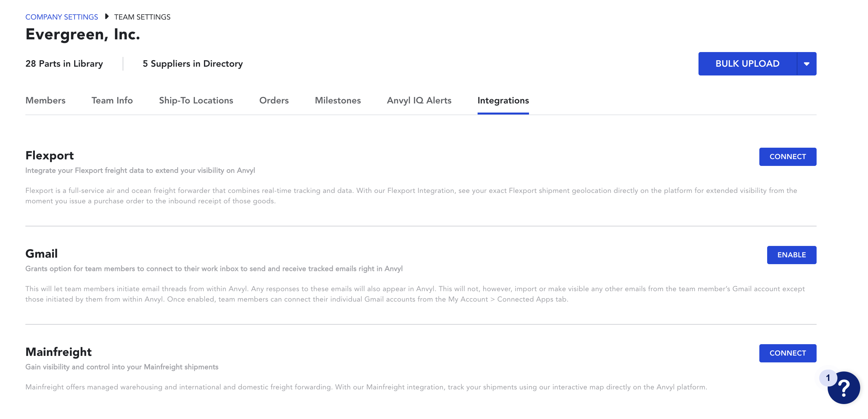Open the Members tab

[46, 101]
